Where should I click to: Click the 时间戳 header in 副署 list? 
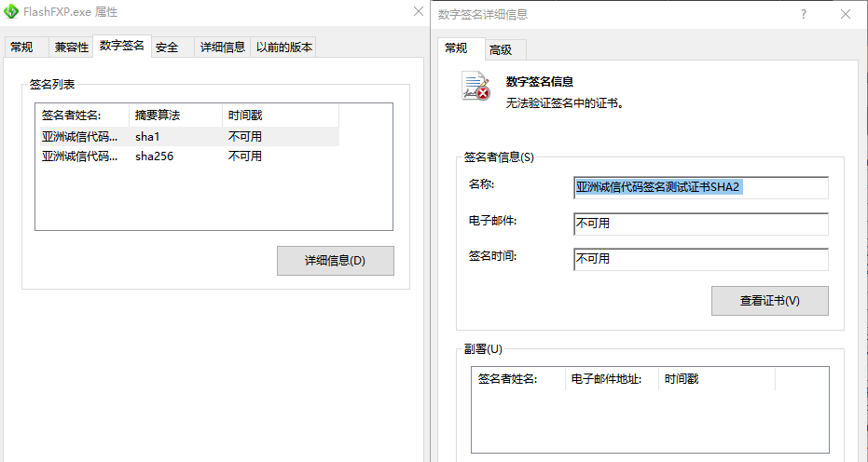click(x=717, y=379)
